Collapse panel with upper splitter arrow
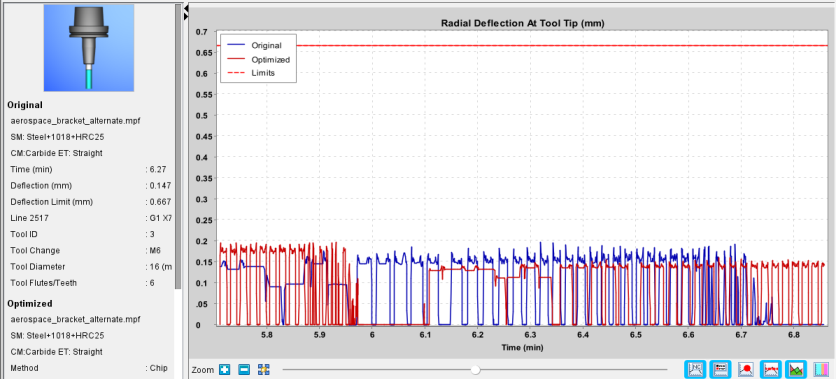 [x=186, y=9]
